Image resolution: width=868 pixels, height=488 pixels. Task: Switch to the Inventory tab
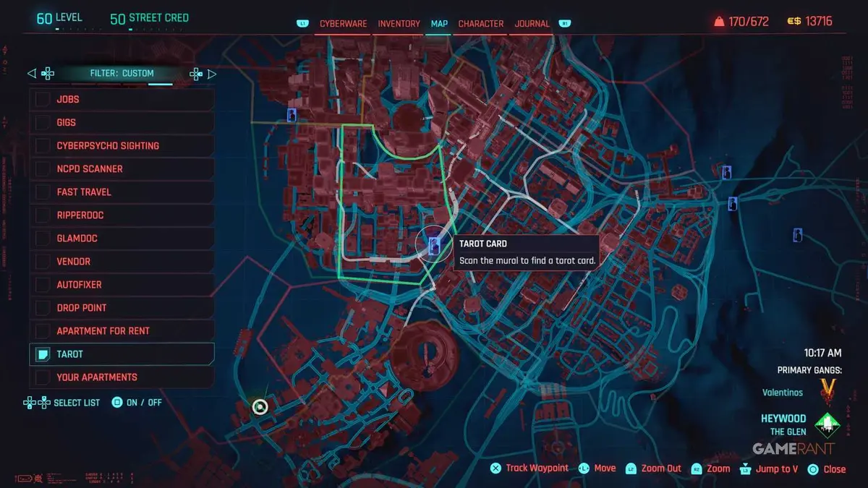[x=399, y=24]
